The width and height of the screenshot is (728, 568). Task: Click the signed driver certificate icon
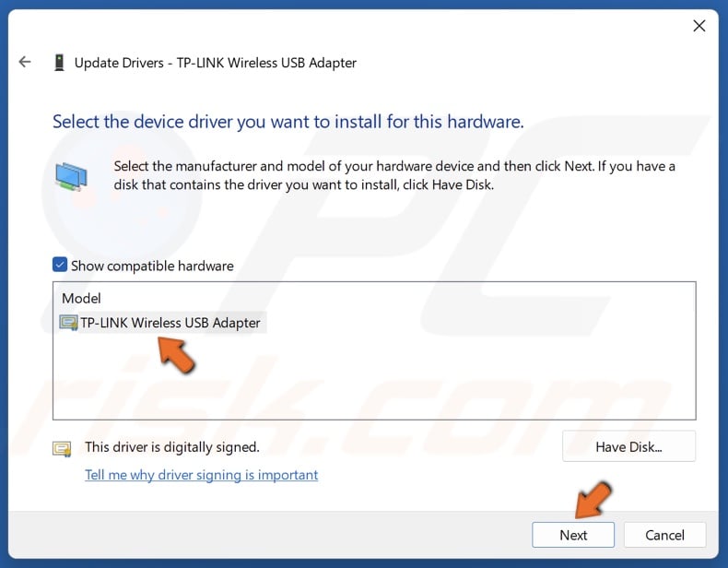pyautogui.click(x=62, y=449)
